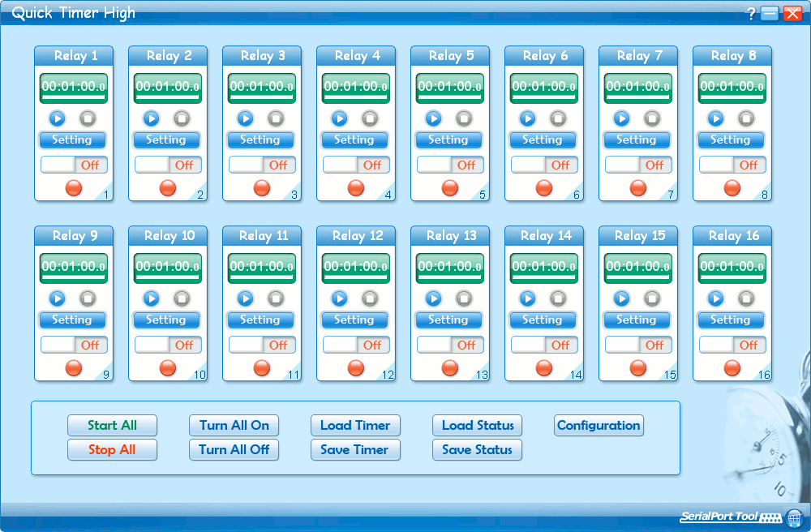This screenshot has width=811, height=532.
Task: Toggle the Relay 2 Off switch
Action: (x=168, y=165)
